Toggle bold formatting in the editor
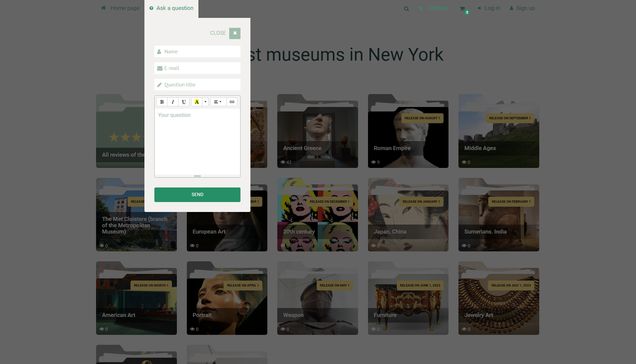This screenshot has width=636, height=364. (x=162, y=102)
